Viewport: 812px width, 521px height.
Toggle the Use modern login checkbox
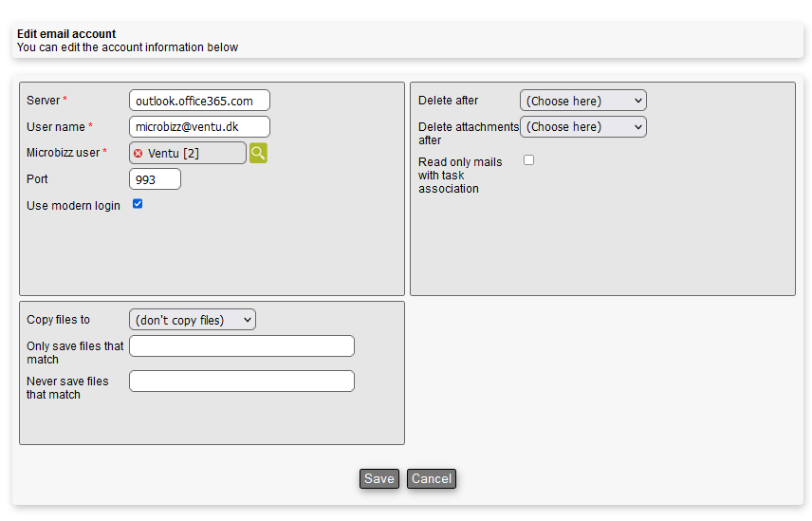point(138,204)
